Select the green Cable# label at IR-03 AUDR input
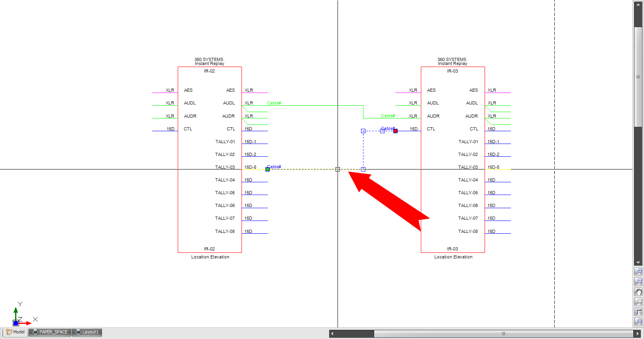Image resolution: width=644 pixels, height=339 pixels. 388,116
